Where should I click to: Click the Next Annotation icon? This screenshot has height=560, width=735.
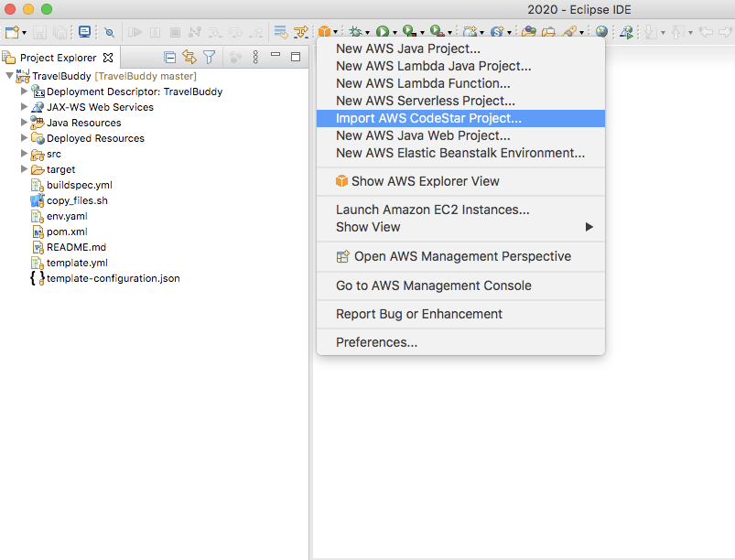point(651,32)
